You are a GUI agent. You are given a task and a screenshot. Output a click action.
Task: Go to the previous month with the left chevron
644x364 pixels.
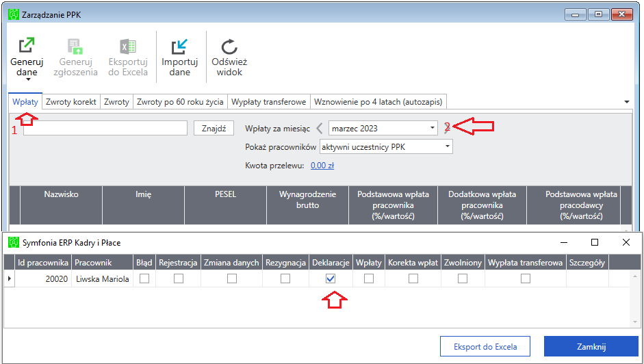click(320, 128)
